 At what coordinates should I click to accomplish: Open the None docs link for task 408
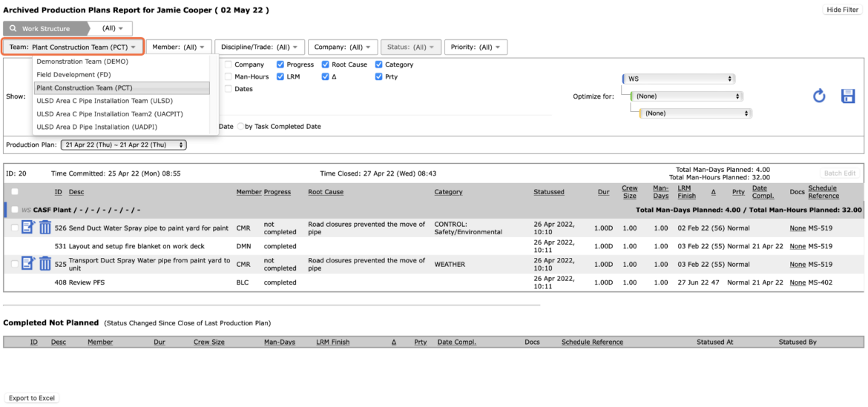click(798, 282)
